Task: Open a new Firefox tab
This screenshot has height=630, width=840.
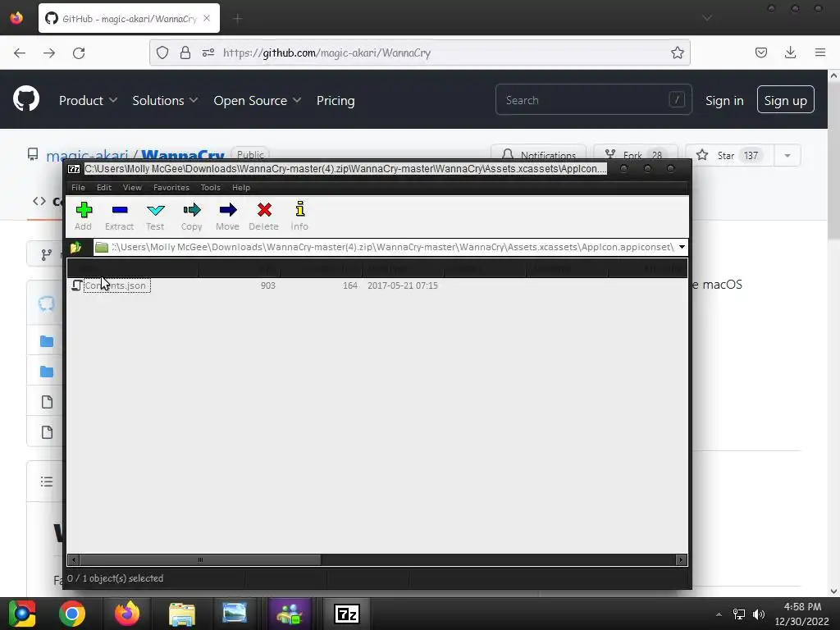Action: point(237,19)
